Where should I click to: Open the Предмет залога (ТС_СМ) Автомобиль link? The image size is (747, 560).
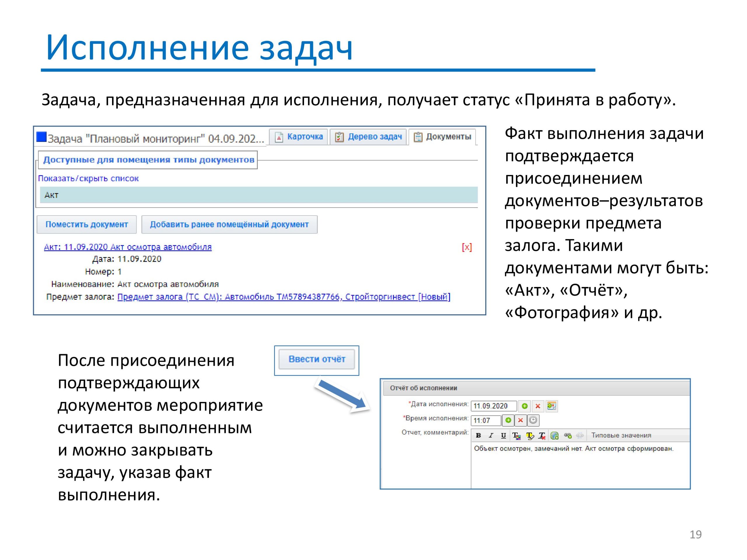284,297
